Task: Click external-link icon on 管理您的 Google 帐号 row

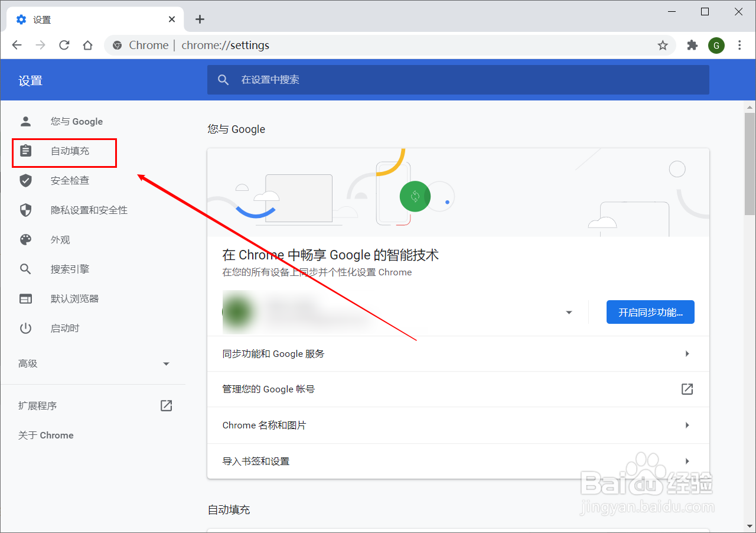Action: [x=687, y=389]
